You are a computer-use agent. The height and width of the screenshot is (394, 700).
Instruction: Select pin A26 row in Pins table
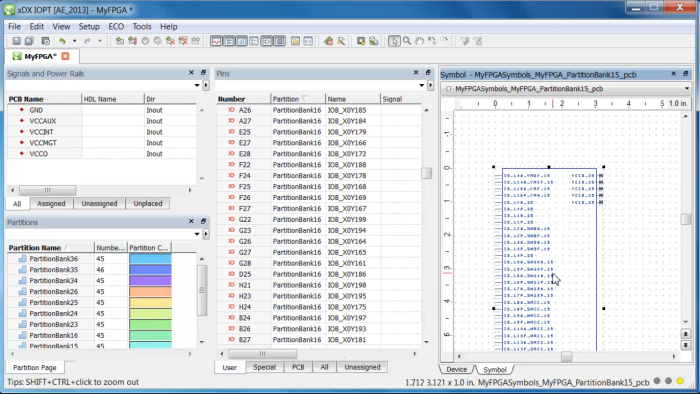tap(318, 110)
